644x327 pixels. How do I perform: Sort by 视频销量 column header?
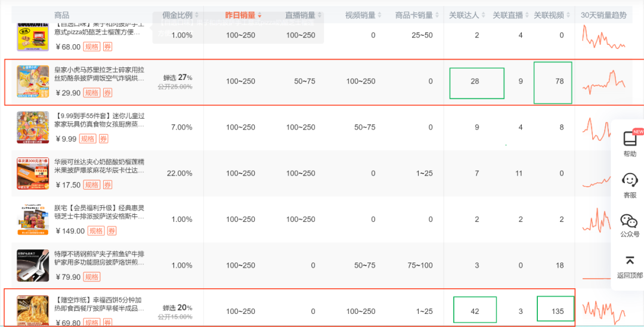coord(360,16)
